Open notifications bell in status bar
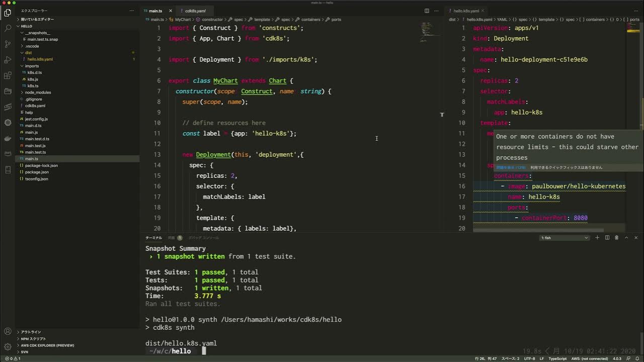Image resolution: width=644 pixels, height=362 pixels. pos(638,359)
